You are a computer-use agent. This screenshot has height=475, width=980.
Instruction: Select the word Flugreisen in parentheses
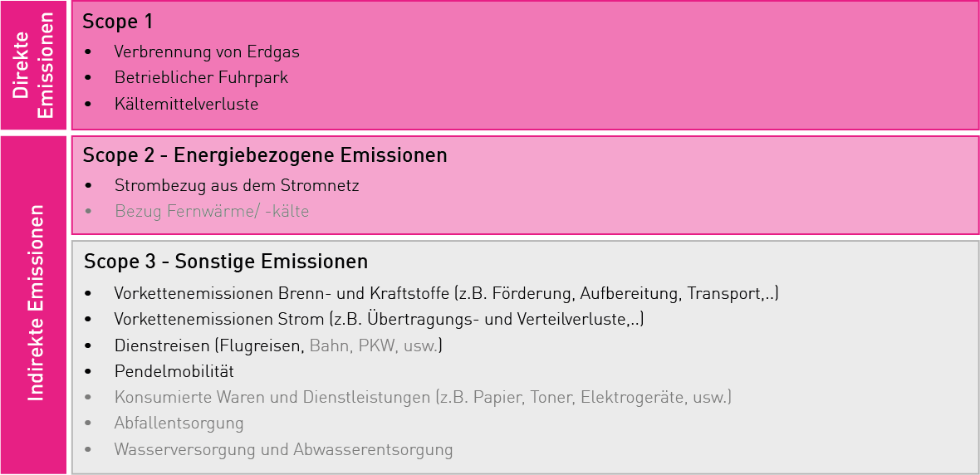261,345
